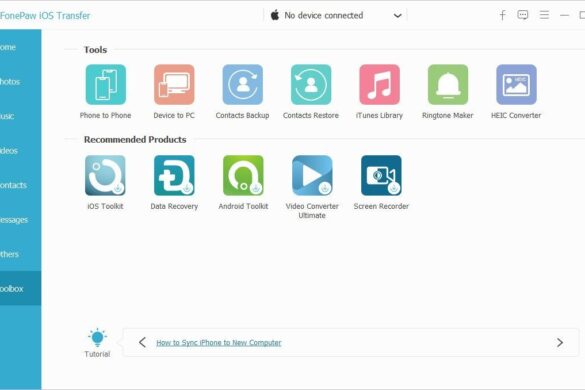Open iTunes Library tool
The width and height of the screenshot is (585, 390).
click(379, 85)
